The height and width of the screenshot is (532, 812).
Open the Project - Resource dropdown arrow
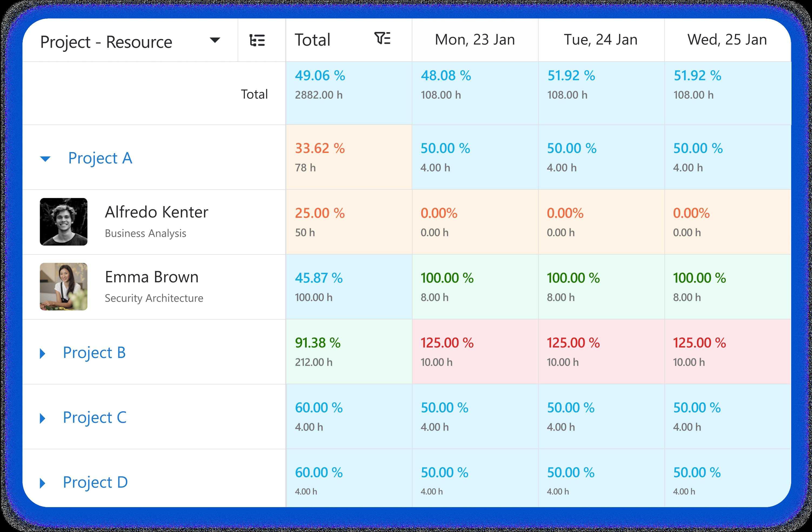point(215,40)
